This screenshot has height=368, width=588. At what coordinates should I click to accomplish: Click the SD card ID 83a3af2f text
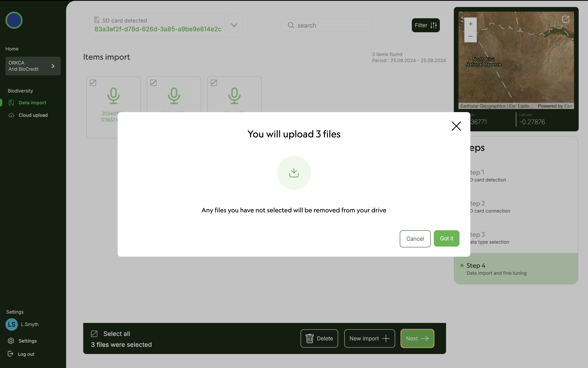pos(158,29)
